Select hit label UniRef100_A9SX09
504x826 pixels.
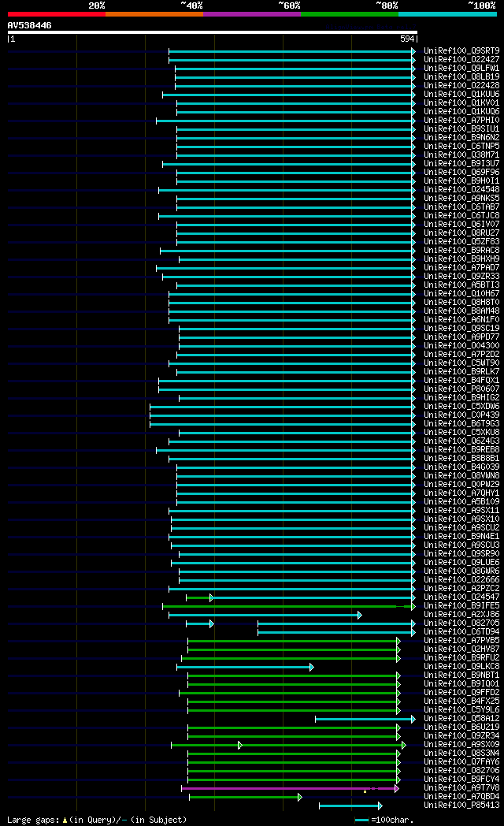pos(462,745)
